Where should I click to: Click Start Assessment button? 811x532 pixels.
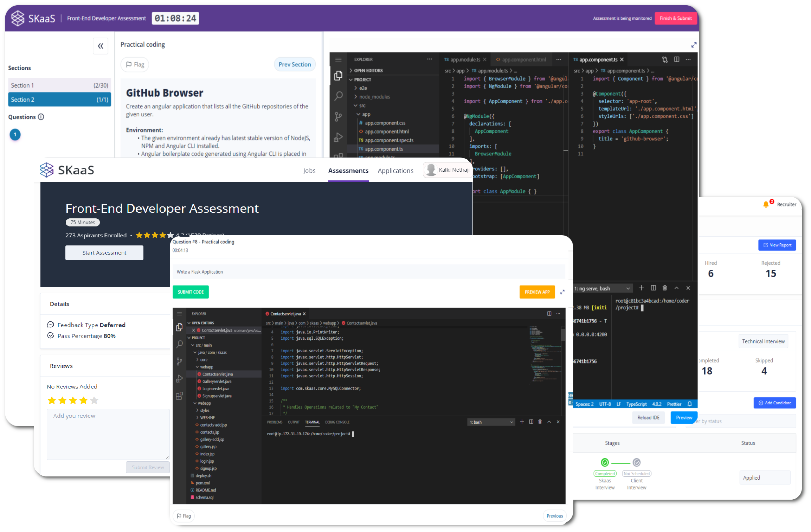(104, 252)
